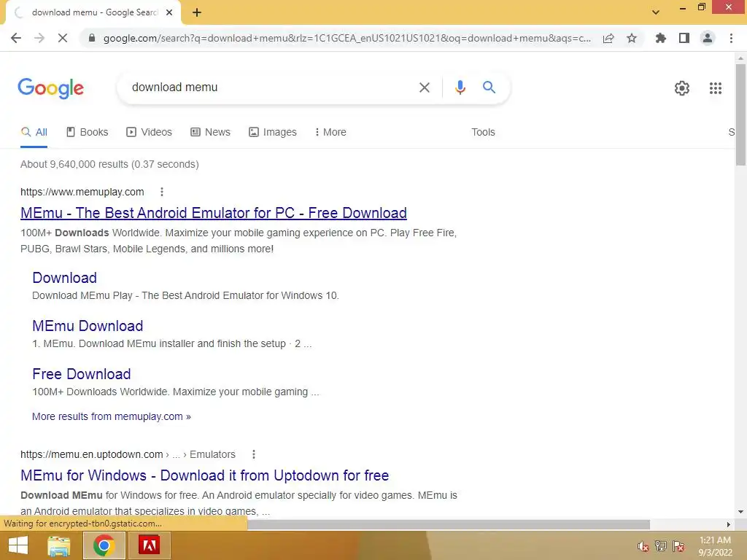Select the All results tab

point(34,133)
